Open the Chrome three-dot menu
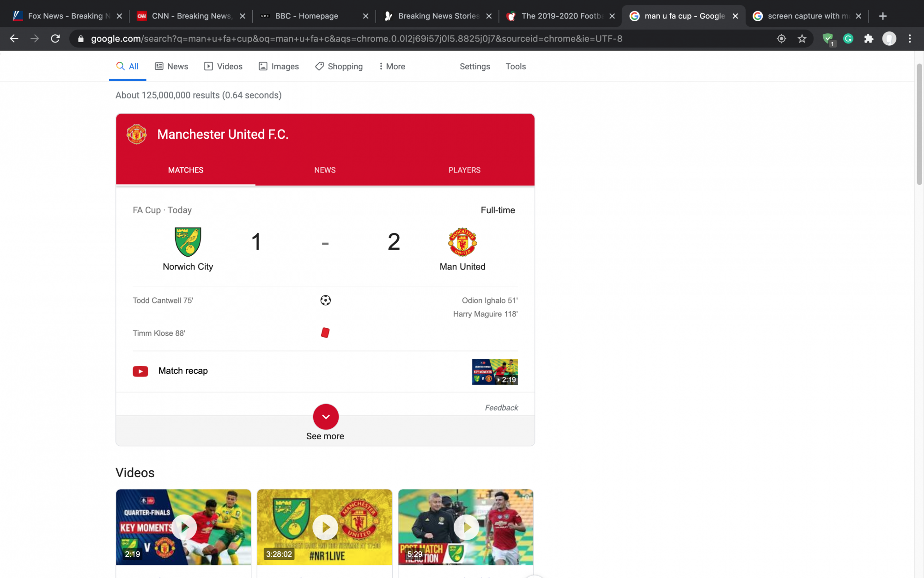The height and width of the screenshot is (578, 924). coord(910,39)
